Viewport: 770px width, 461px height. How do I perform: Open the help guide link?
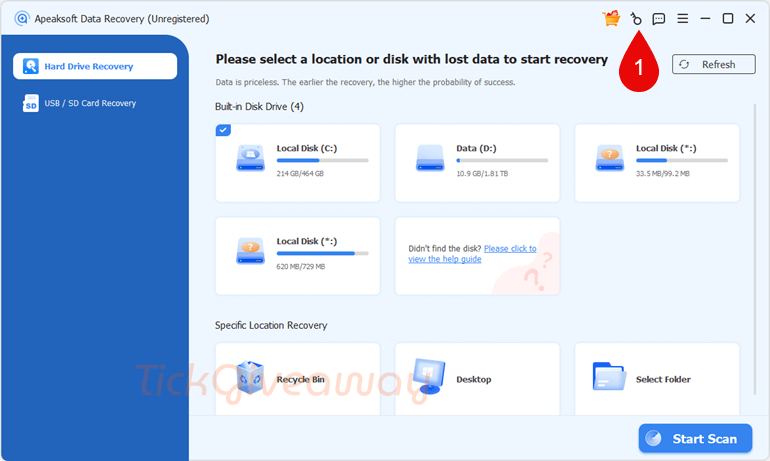pos(472,254)
